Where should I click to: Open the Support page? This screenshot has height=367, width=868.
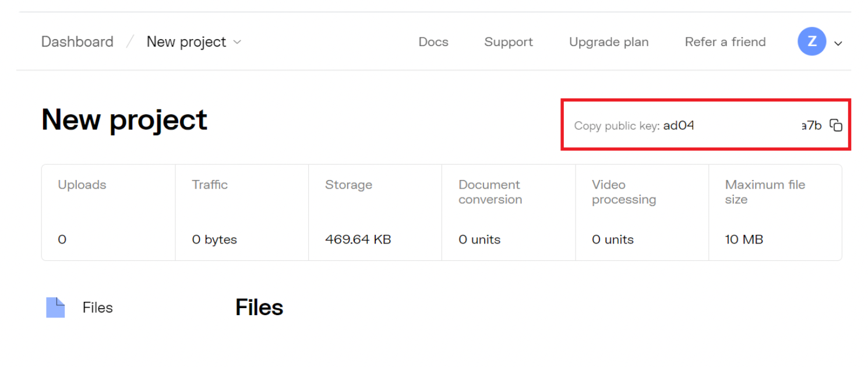509,42
